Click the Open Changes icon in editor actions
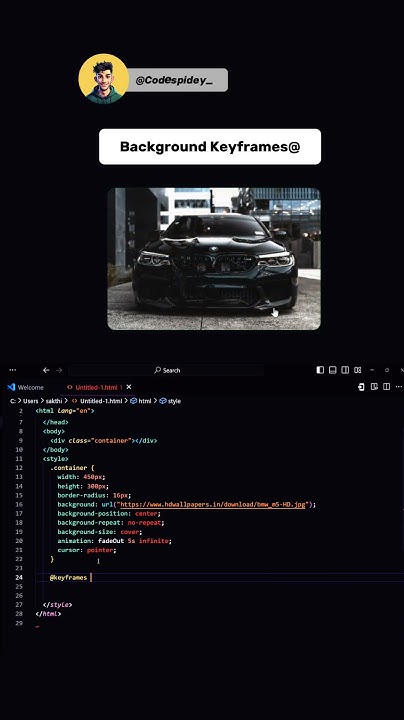Viewport: 404px width, 720px height. (x=361, y=387)
